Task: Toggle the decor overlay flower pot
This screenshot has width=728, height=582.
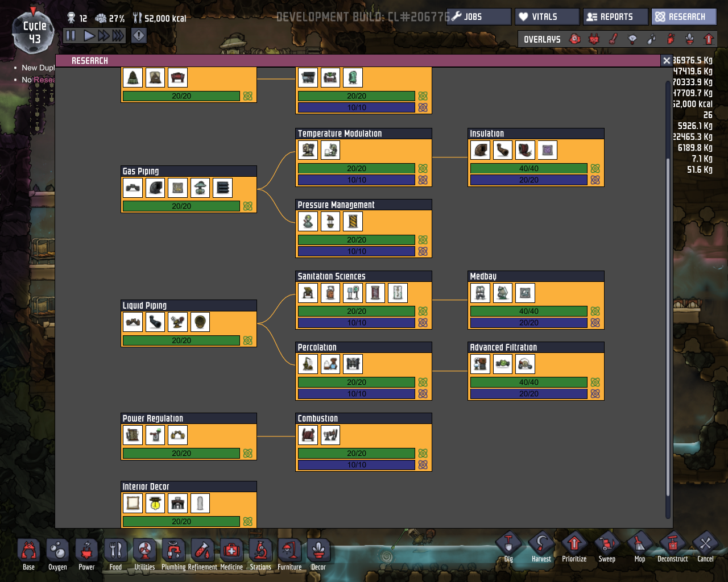Action: (689, 39)
